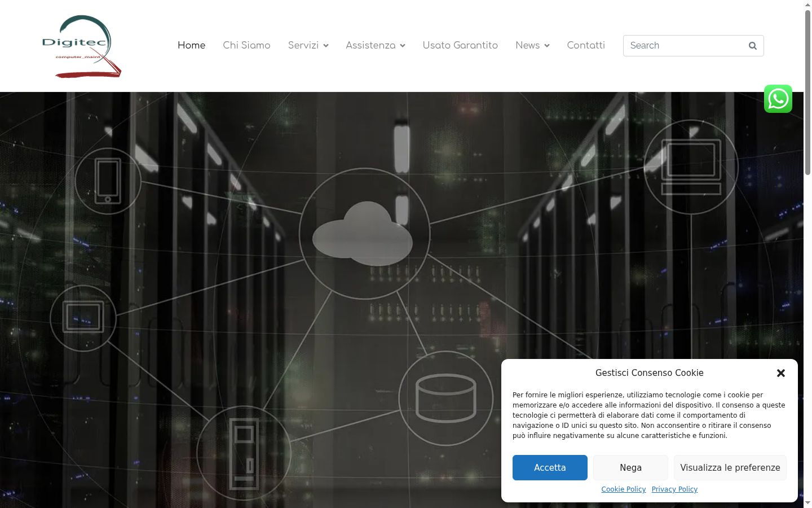Open the Privacy Policy link
The height and width of the screenshot is (508, 812).
pyautogui.click(x=674, y=489)
